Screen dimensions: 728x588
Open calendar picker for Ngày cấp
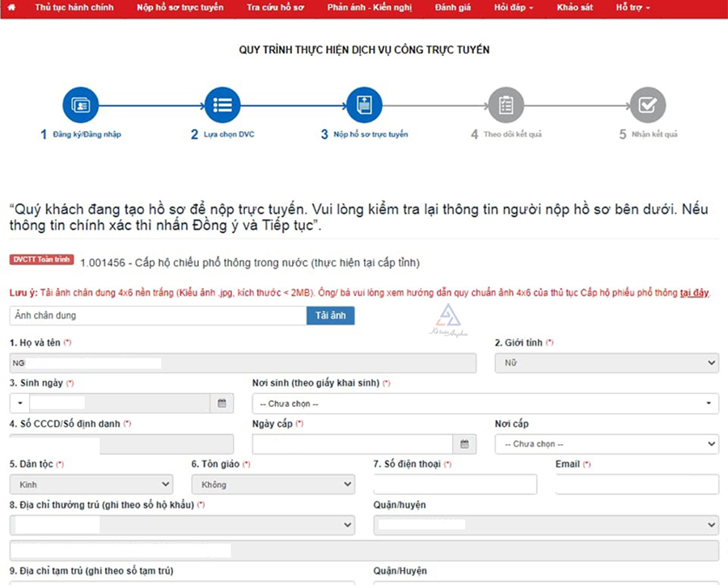coord(463,444)
